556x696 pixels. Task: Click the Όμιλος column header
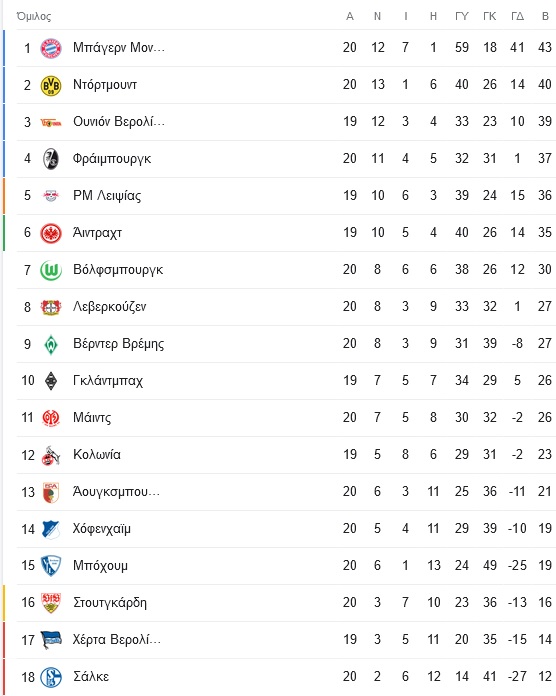pyautogui.click(x=34, y=16)
